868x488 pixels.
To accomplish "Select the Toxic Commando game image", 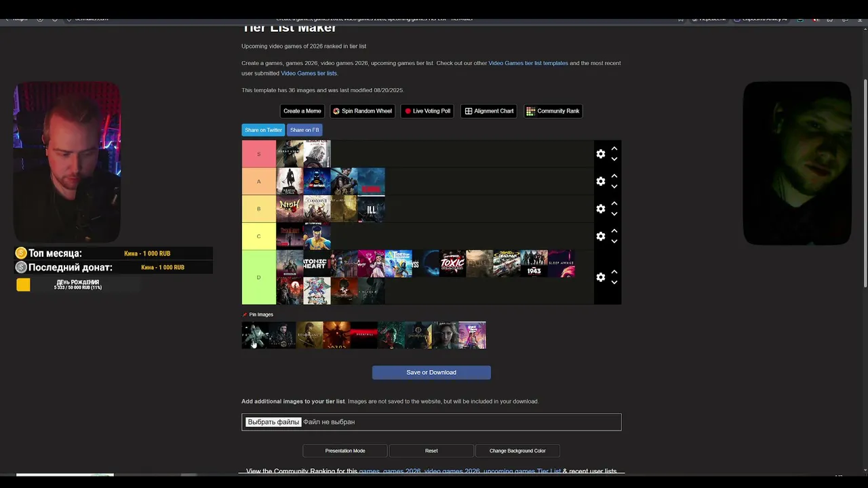I will [452, 264].
